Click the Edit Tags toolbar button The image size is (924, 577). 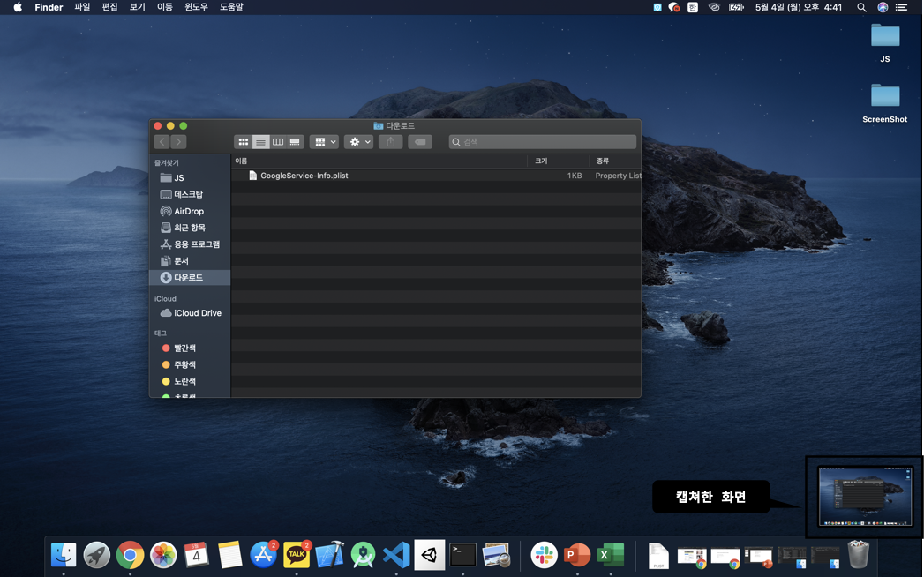[420, 142]
